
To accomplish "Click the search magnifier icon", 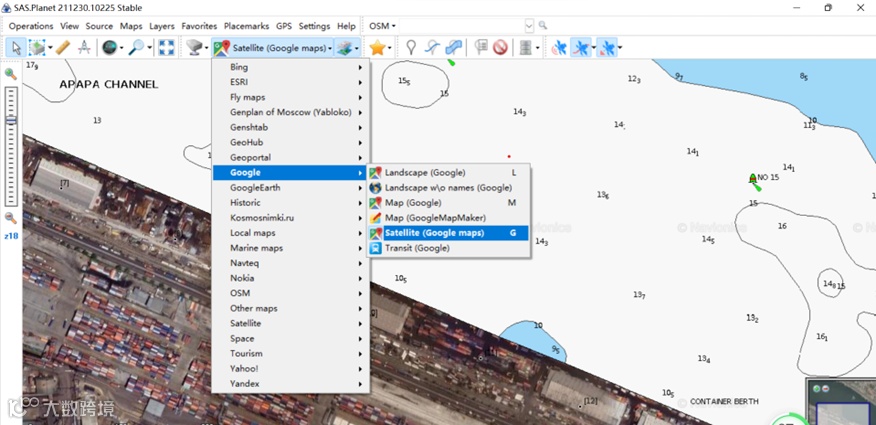I will pos(542,26).
